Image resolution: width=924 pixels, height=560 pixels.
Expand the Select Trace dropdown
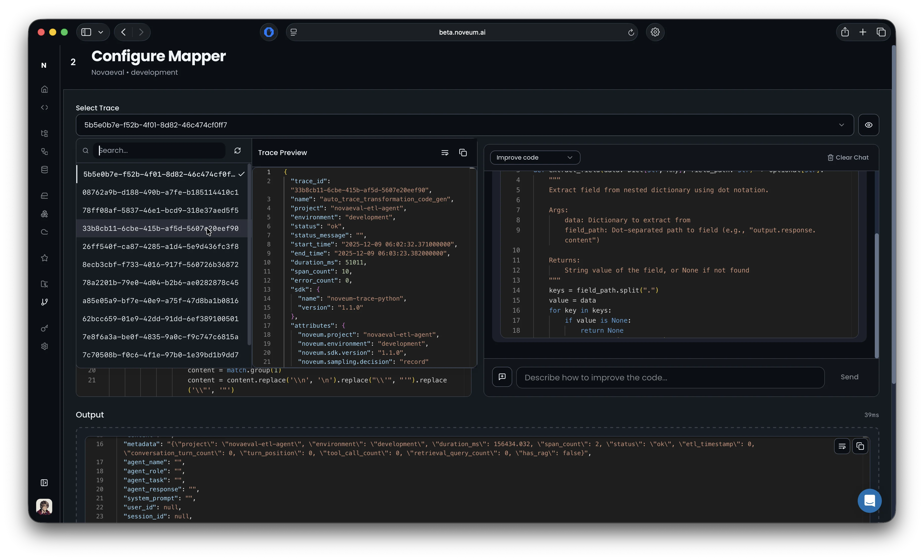pos(841,125)
